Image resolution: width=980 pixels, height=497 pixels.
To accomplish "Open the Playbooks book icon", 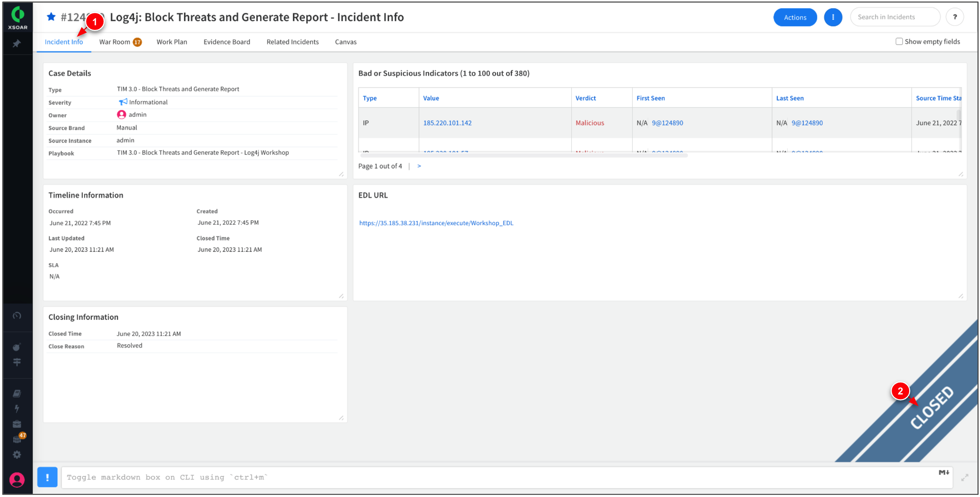I will point(17,393).
